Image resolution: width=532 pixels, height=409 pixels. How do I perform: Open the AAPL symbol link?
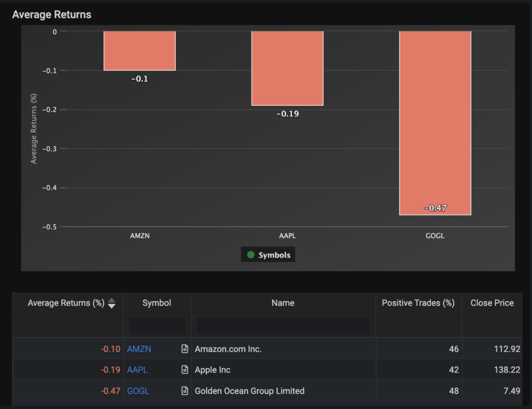tap(137, 370)
